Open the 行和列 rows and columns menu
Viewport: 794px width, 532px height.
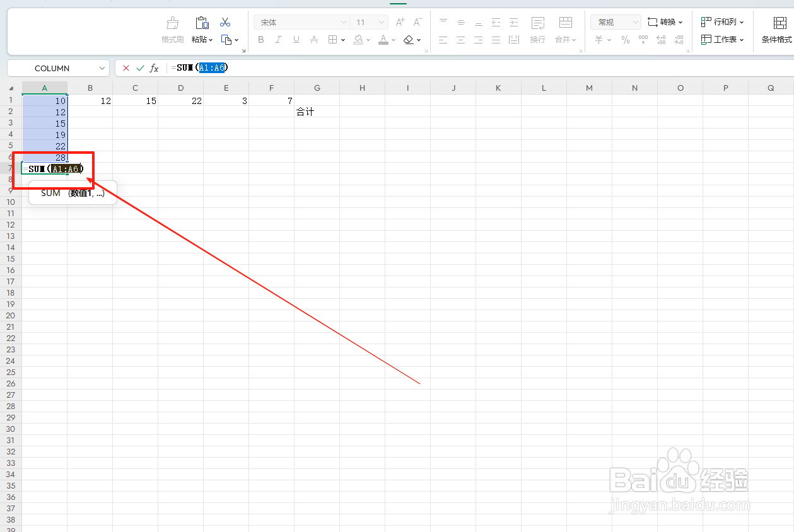[723, 22]
